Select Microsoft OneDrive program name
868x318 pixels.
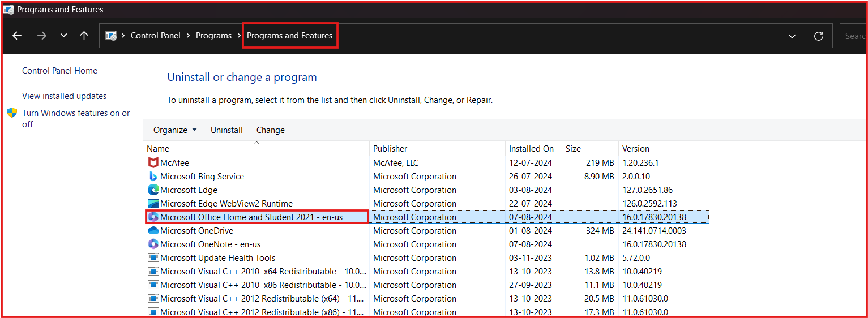pyautogui.click(x=196, y=231)
